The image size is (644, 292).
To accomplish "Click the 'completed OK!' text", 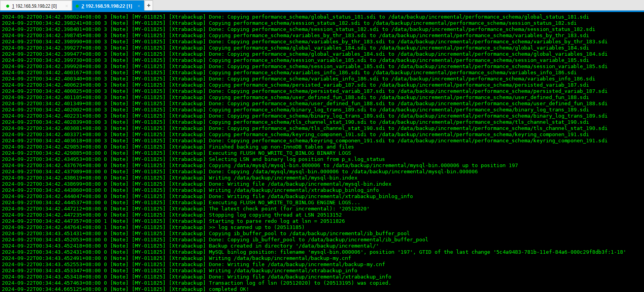I will pos(229,289).
